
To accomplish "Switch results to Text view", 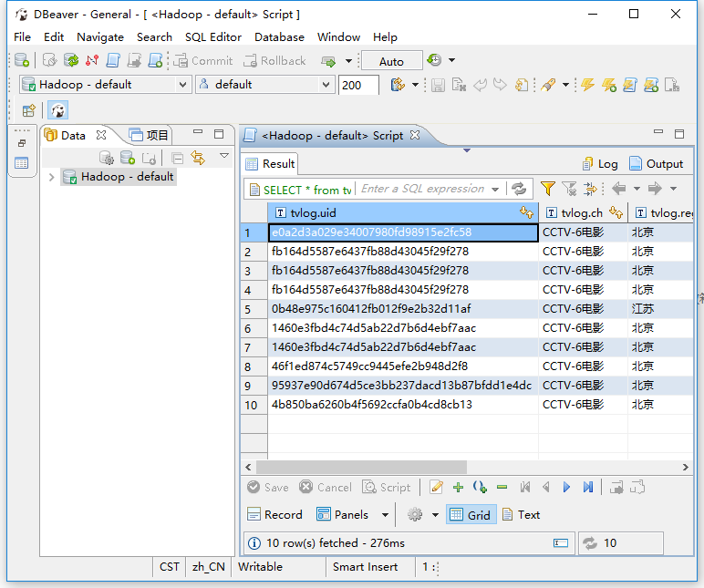I will (521, 515).
